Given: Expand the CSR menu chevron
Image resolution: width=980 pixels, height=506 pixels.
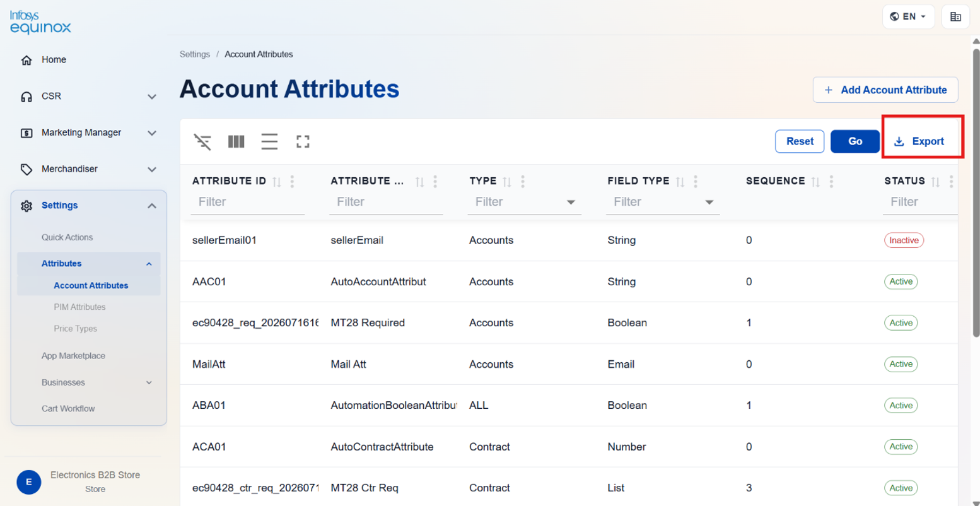Looking at the screenshot, I should [x=152, y=97].
